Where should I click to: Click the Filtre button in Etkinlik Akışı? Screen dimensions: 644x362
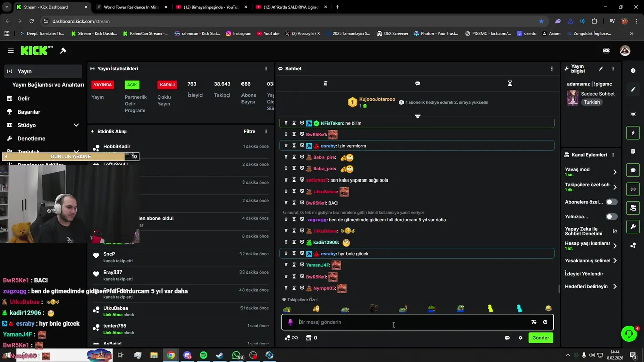point(250,132)
